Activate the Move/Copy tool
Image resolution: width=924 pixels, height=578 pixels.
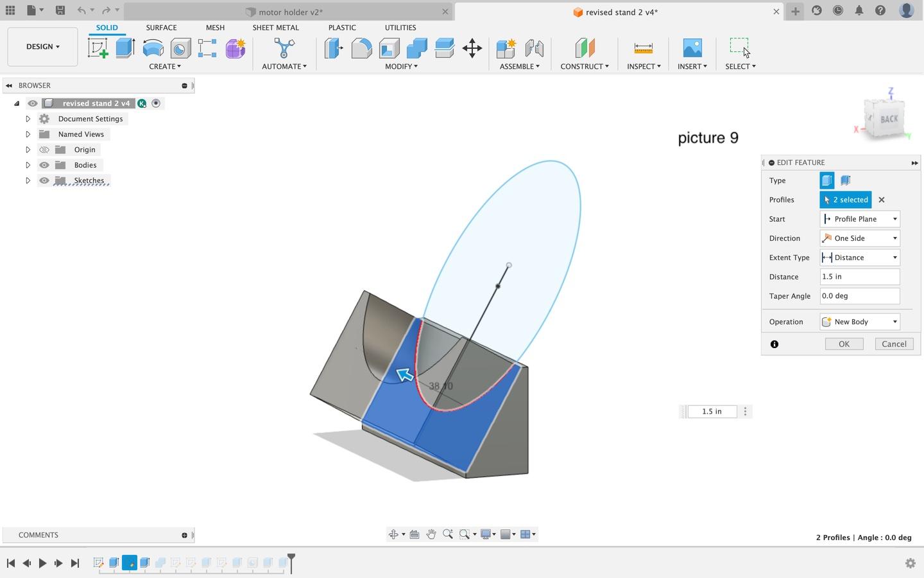(x=472, y=48)
